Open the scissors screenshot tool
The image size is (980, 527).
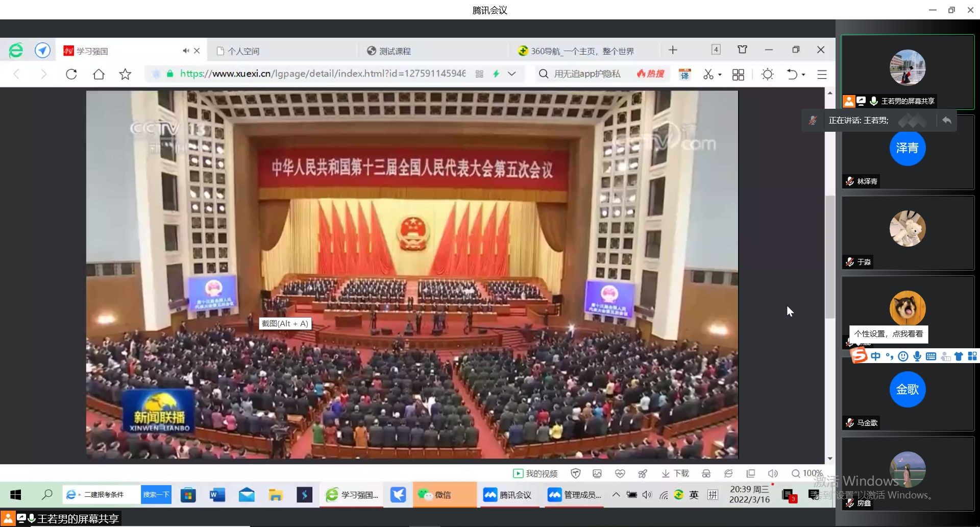pos(708,74)
